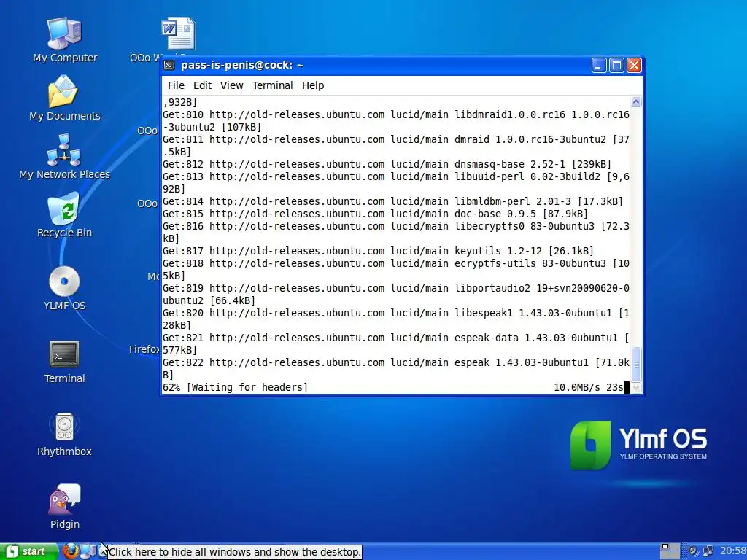Open the Help menu in the terminal
The image size is (747, 560).
coord(312,85)
